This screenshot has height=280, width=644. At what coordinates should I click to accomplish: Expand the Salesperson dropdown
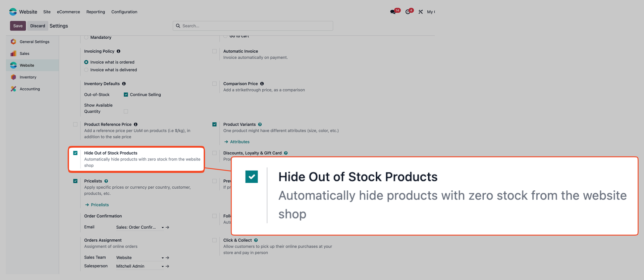point(162,267)
